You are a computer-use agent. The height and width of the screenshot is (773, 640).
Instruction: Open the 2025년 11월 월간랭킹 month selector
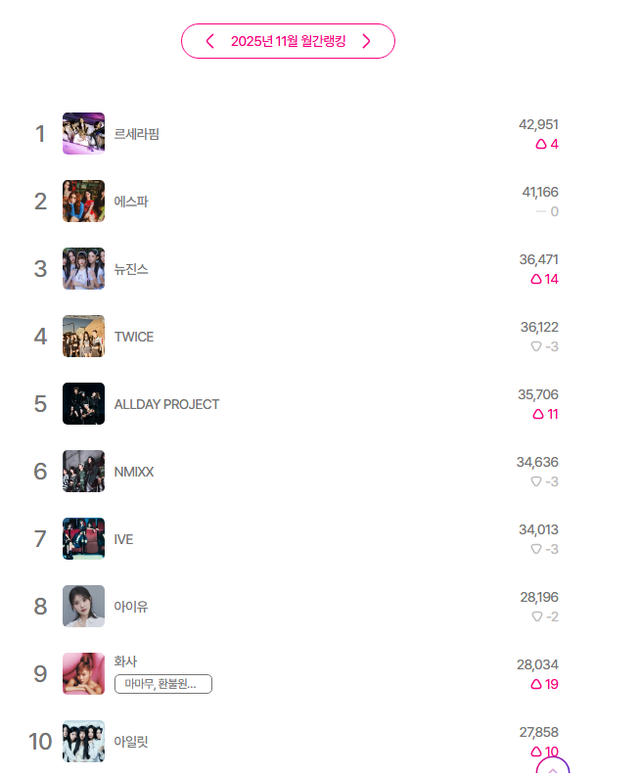pos(288,41)
